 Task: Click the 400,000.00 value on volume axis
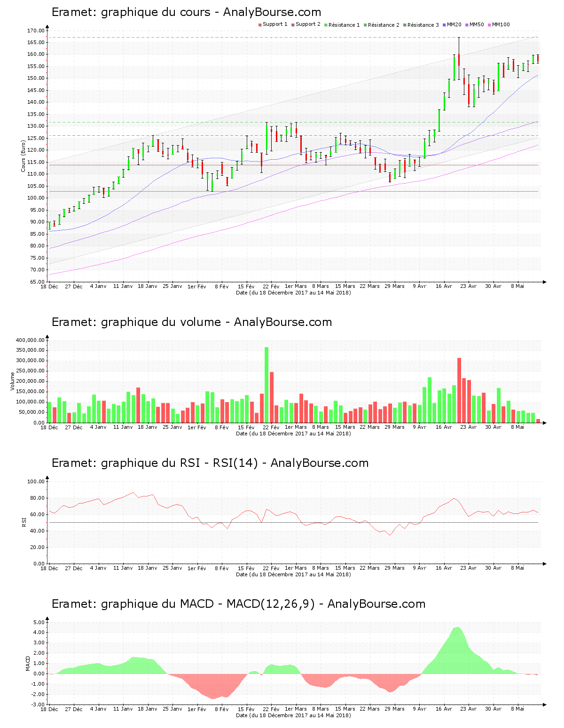click(x=30, y=340)
